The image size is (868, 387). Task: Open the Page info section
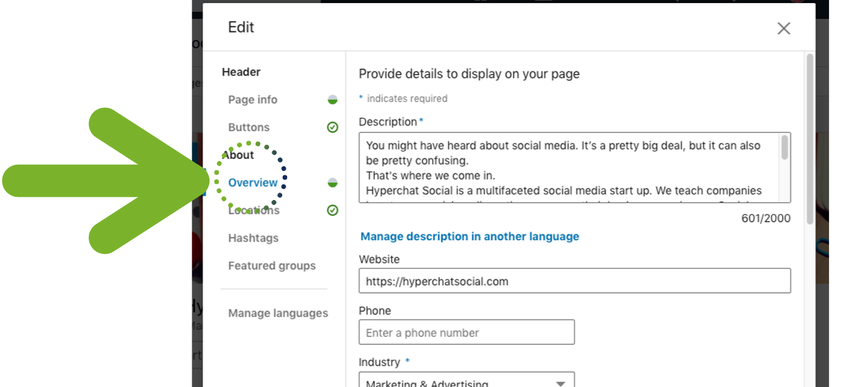[x=253, y=100]
